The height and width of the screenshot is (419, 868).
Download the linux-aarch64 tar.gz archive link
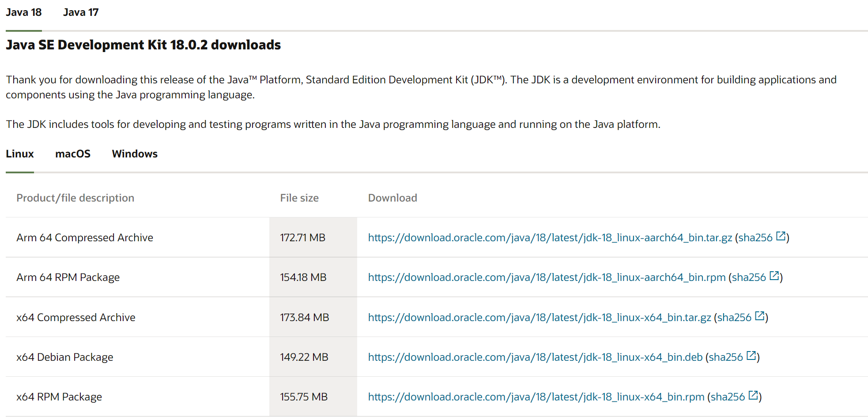[x=550, y=238]
